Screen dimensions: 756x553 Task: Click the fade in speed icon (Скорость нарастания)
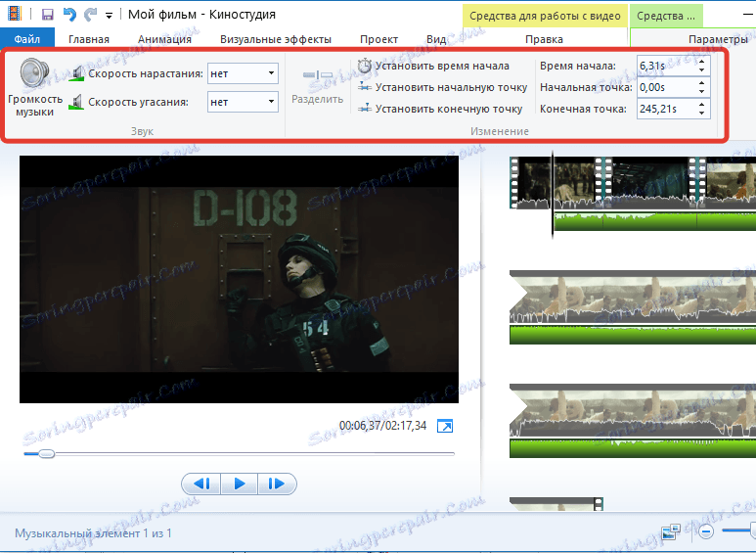[x=76, y=73]
